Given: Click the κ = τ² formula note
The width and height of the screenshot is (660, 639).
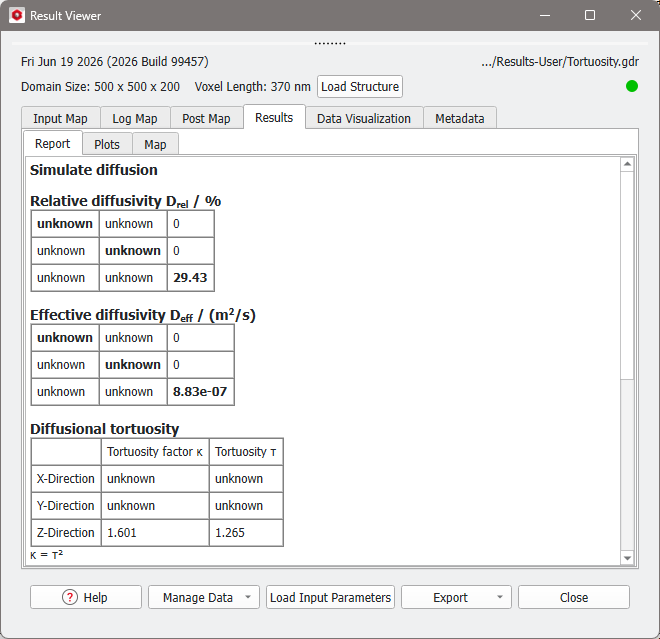Looking at the screenshot, I should tap(46, 555).
